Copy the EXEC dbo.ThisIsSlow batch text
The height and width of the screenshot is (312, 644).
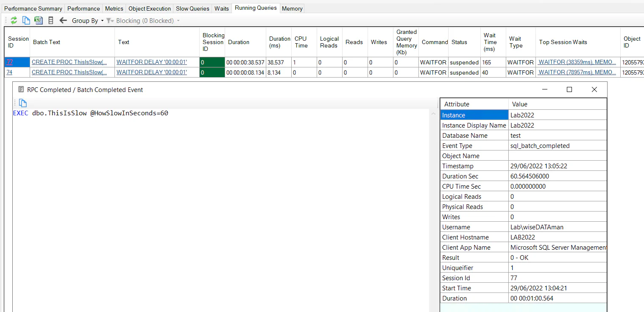point(22,103)
